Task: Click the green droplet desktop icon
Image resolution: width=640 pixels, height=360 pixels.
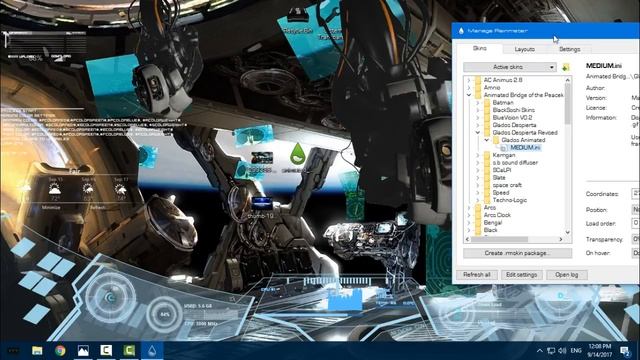Action: point(298,154)
